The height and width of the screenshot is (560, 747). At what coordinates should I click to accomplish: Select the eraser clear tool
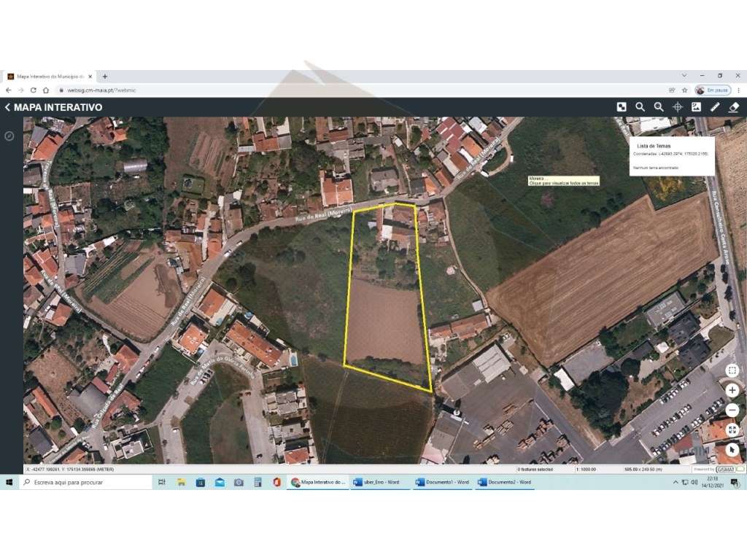(x=734, y=107)
